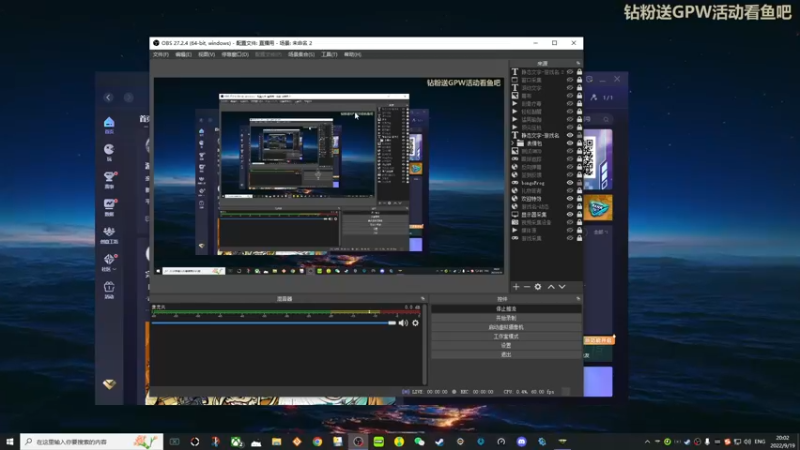Click the ENG language indicator in tray
This screenshot has width=800, height=450.
point(760,442)
